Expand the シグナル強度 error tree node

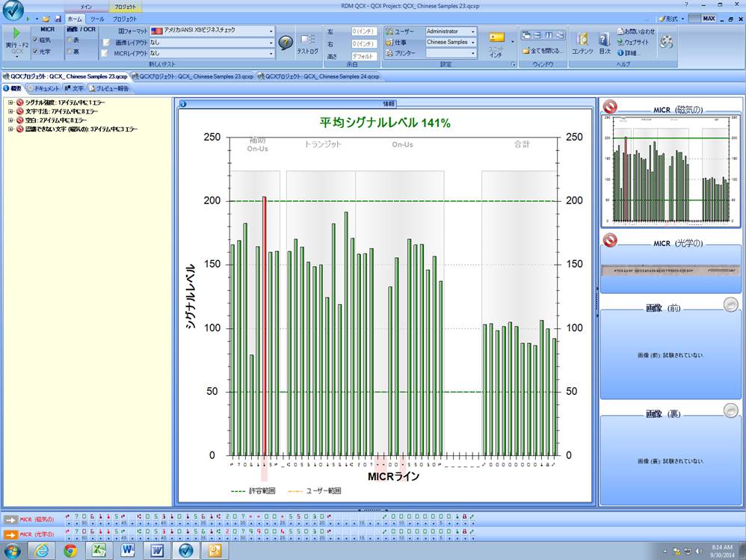[10, 102]
